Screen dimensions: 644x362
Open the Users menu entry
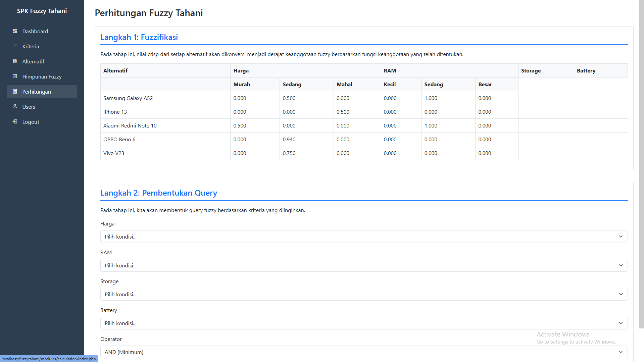(x=42, y=107)
